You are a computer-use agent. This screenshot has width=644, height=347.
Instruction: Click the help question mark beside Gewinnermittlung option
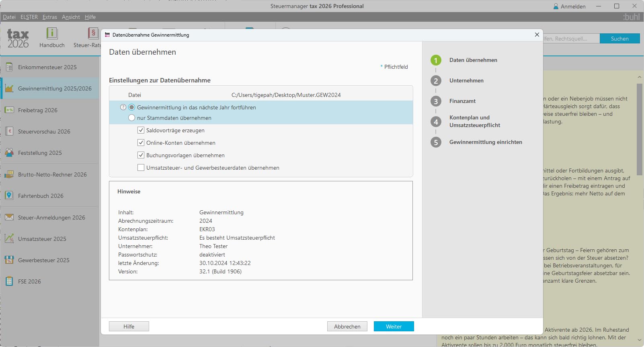(x=123, y=107)
